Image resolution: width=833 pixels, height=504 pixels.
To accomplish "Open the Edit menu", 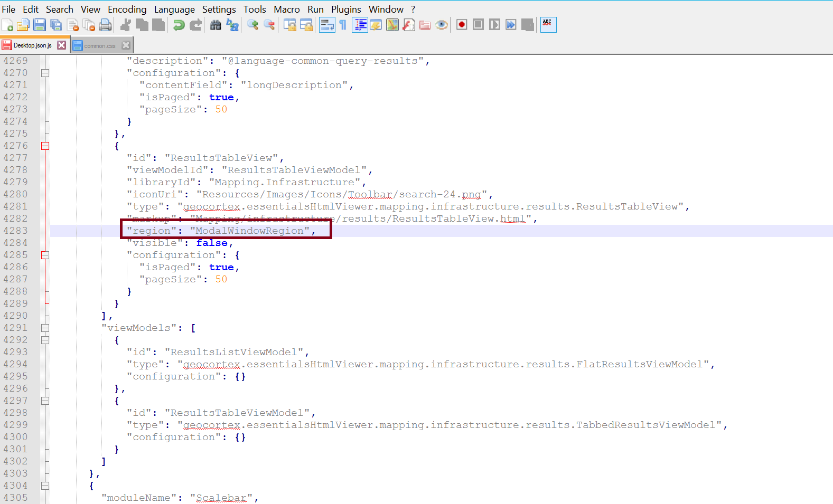I will click(x=31, y=9).
